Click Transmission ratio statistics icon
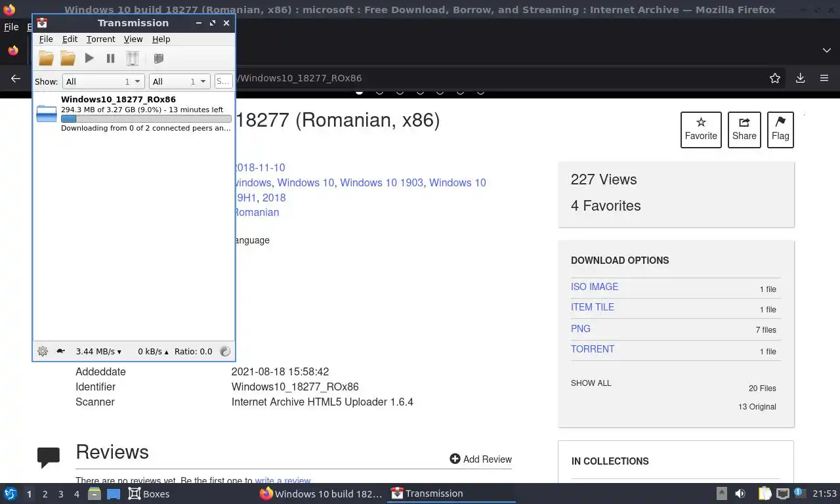The image size is (840, 504). pos(225,351)
